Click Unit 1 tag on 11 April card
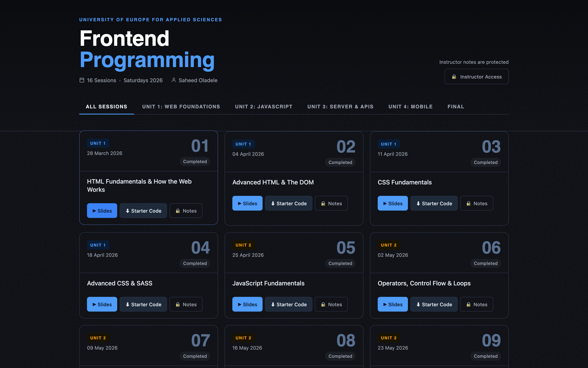Screen dimensions: 588x368 (x=389, y=144)
